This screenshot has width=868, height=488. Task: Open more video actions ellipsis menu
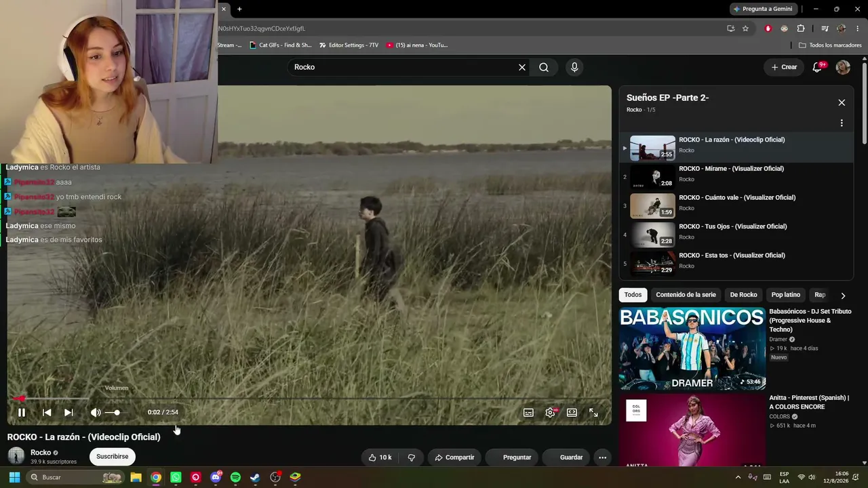(x=602, y=457)
